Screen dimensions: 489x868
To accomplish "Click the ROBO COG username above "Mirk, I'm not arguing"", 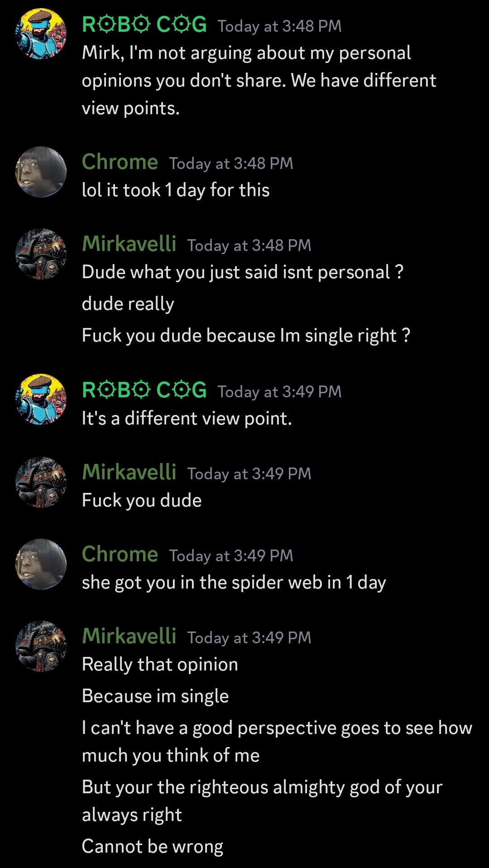I will (x=144, y=25).
